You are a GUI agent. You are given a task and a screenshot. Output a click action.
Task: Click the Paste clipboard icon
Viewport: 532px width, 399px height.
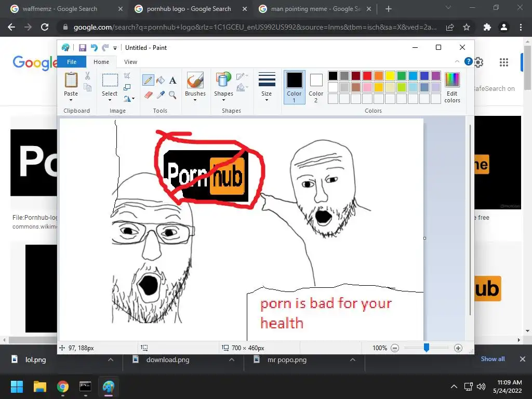(x=71, y=80)
